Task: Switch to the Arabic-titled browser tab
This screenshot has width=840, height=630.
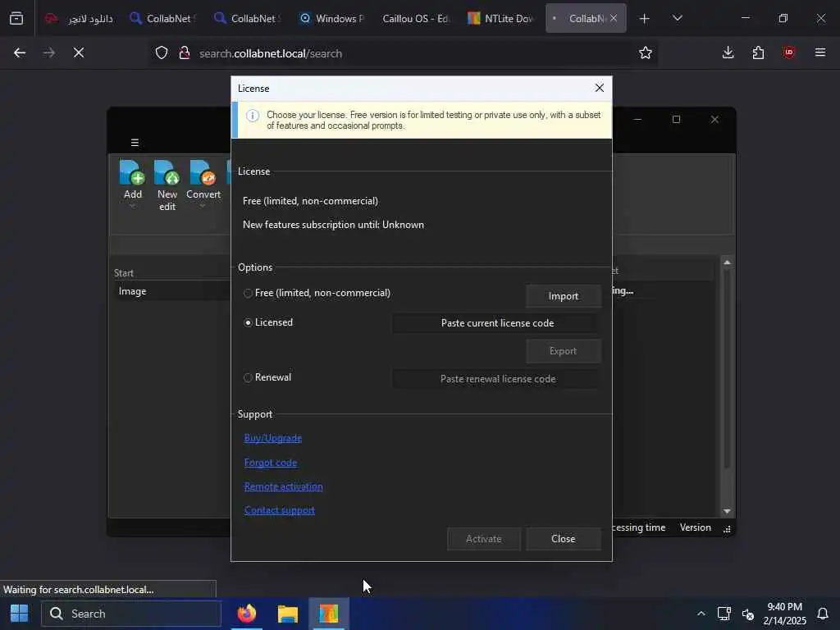Action: (x=80, y=18)
